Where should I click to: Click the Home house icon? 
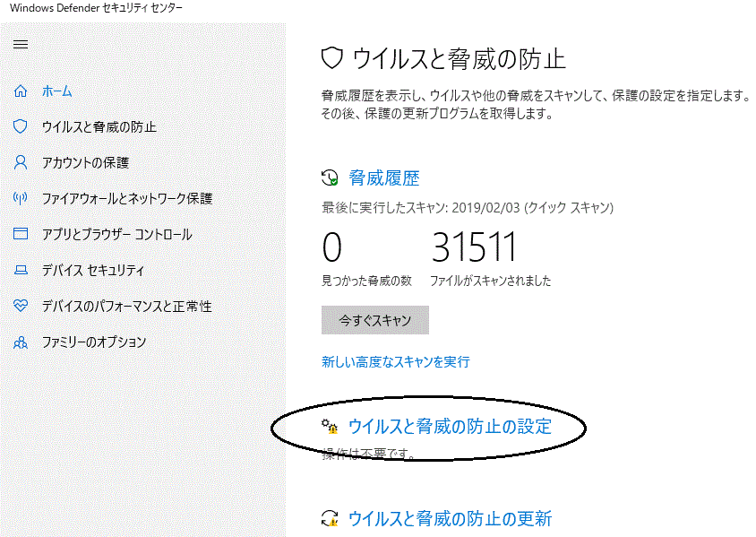tap(21, 91)
